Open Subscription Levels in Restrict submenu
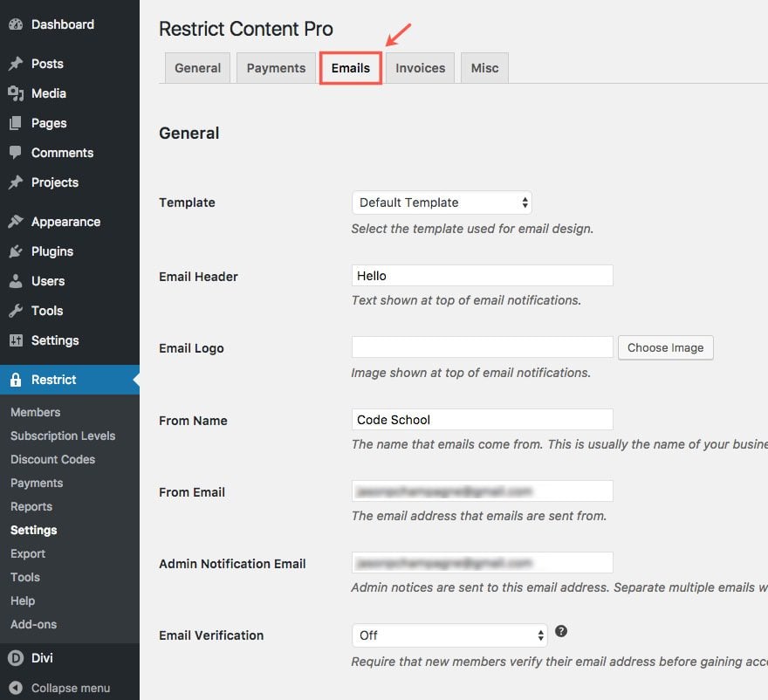 click(63, 436)
